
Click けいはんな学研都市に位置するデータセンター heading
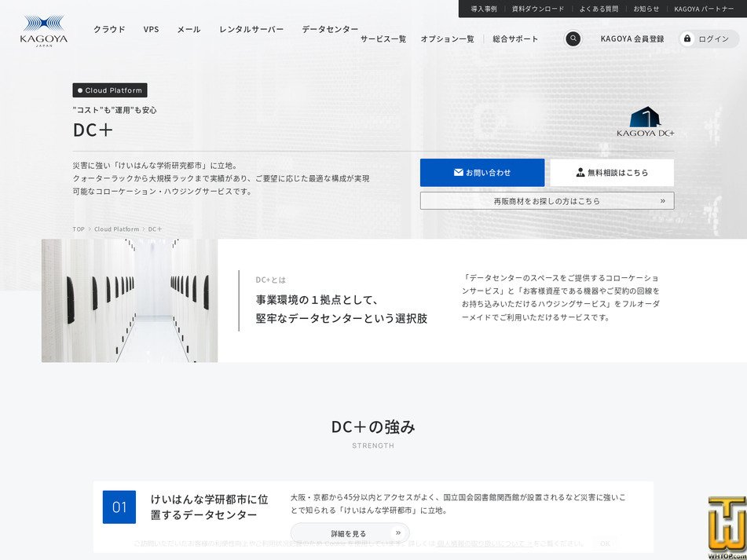[210, 507]
